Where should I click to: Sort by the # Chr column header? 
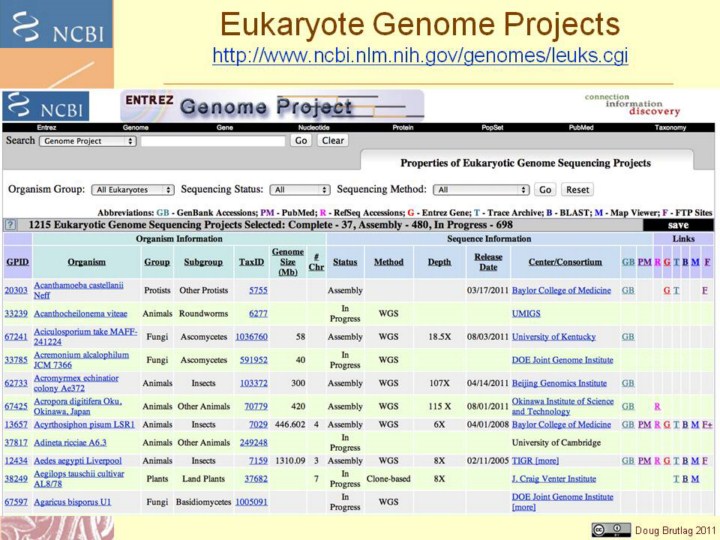coord(316,262)
